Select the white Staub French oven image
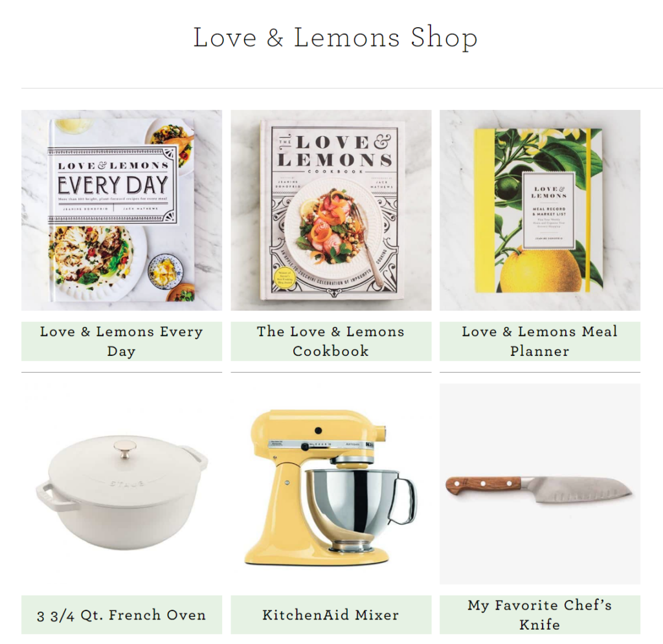This screenshot has width=663, height=644. click(122, 484)
